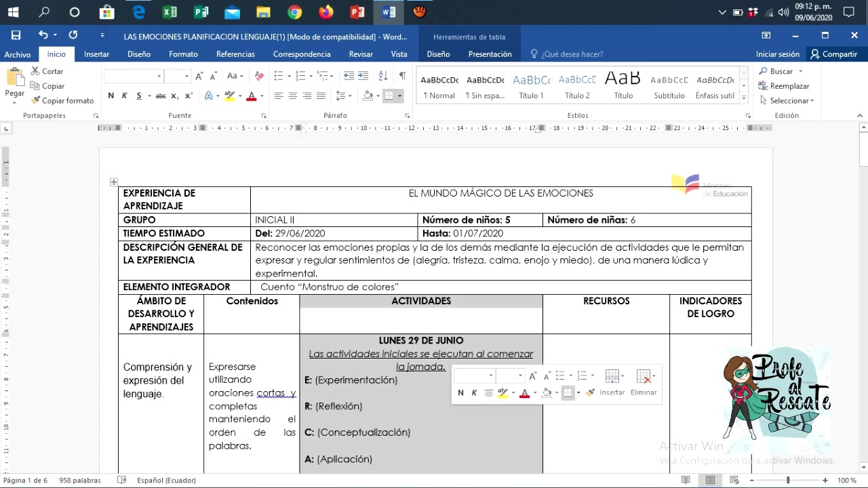The image size is (868, 488).
Task: Toggle bold (N) in floating mini toolbar
Action: click(x=461, y=392)
